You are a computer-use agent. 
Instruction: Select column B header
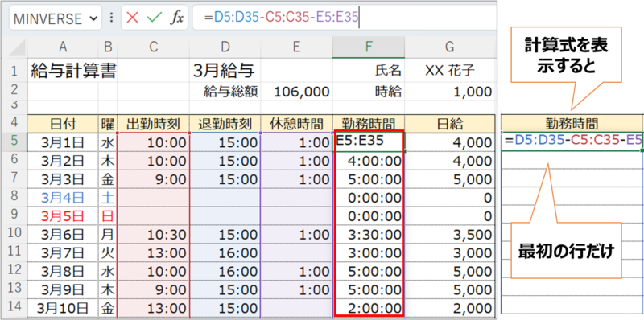[x=108, y=47]
